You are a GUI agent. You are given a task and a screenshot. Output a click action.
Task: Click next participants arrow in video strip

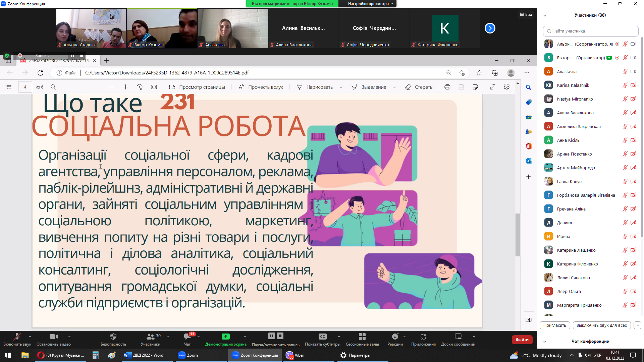click(x=490, y=28)
